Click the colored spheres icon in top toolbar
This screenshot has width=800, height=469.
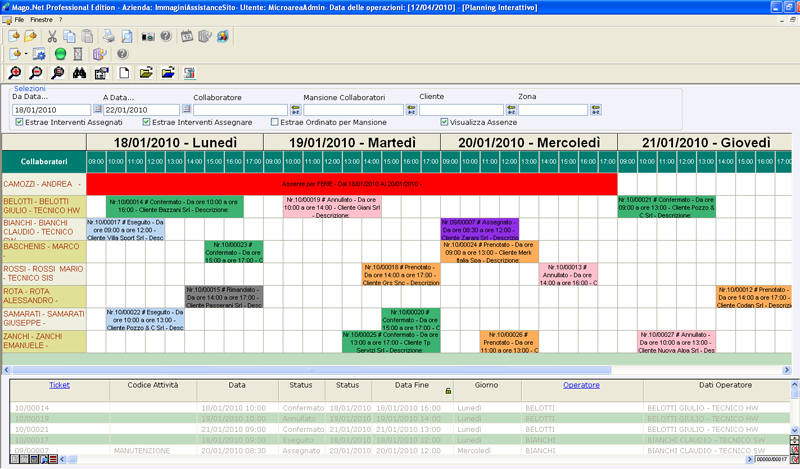click(223, 36)
